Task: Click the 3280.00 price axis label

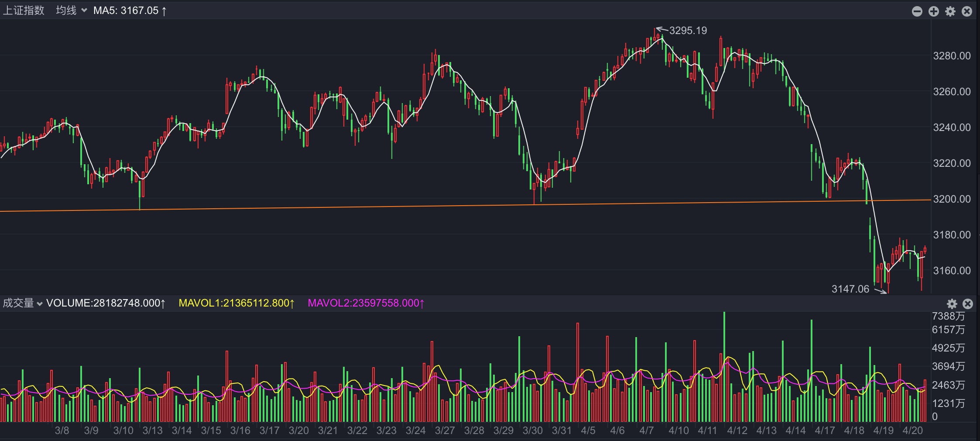Action: tap(952, 56)
